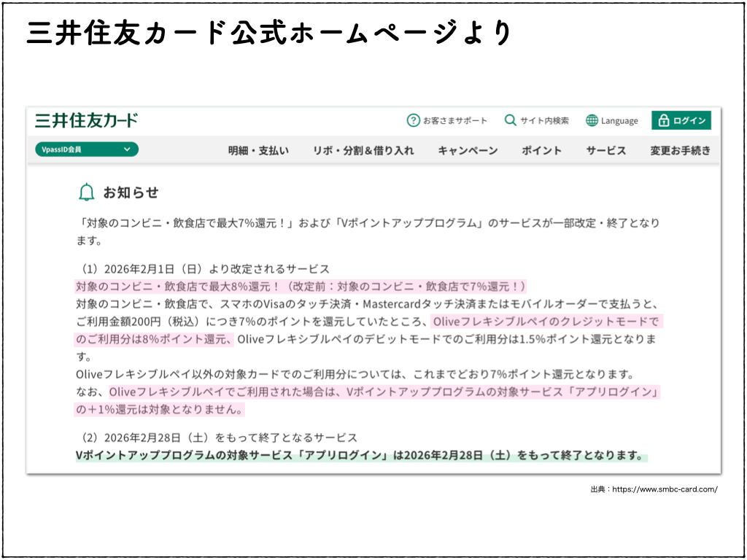Open the 明細・支払い menu
Screen dimensions: 747x560
(258, 150)
